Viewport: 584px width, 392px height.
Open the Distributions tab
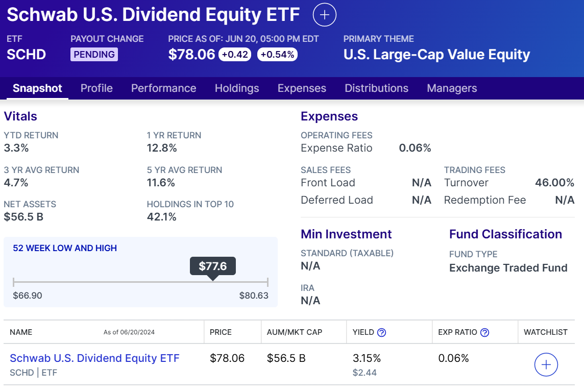[x=377, y=88]
